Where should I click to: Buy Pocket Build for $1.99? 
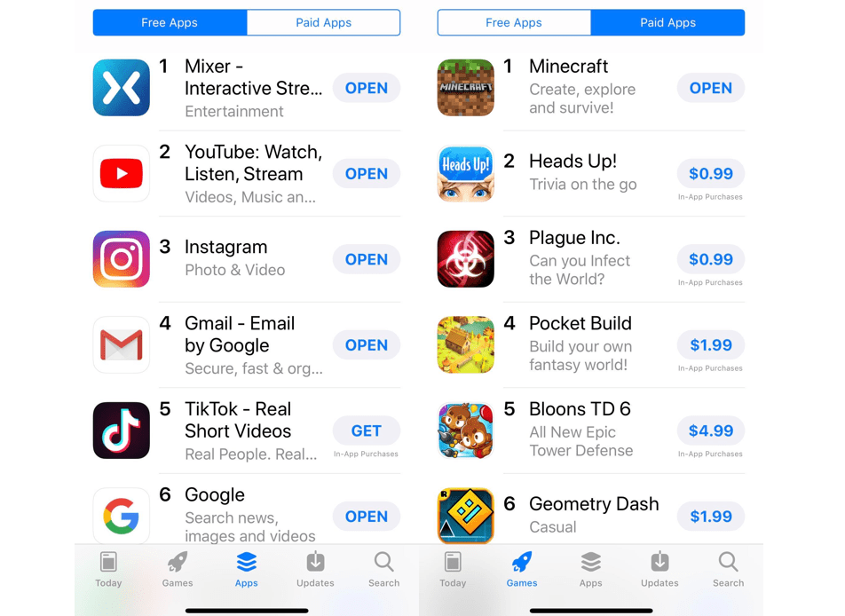pos(711,345)
